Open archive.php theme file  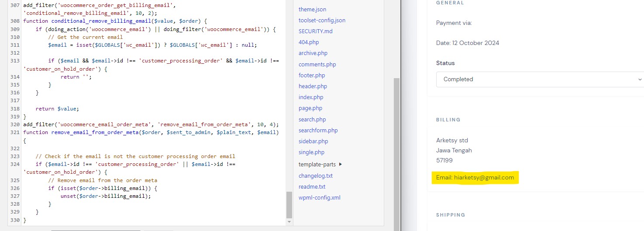coord(313,53)
